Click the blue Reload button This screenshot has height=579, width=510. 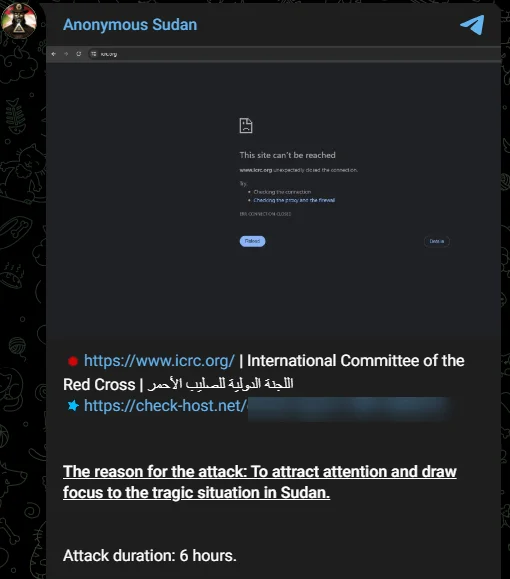pyautogui.click(x=253, y=241)
